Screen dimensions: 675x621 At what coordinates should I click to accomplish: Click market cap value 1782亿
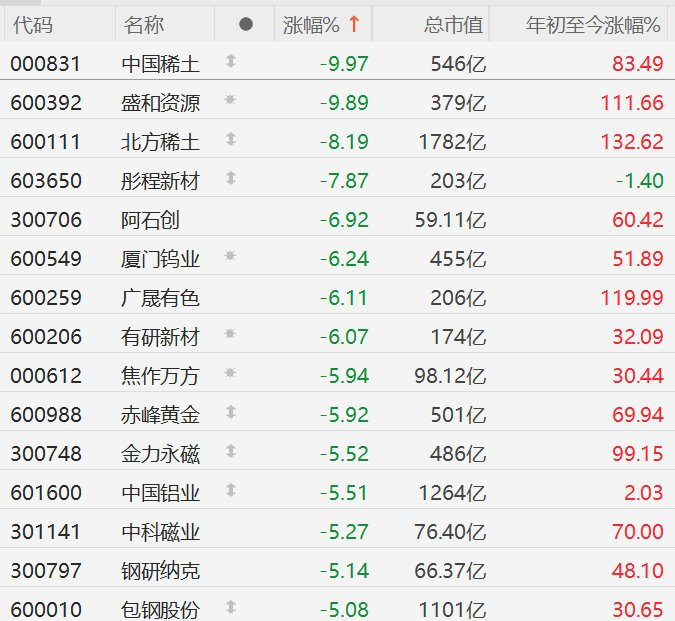pos(452,142)
